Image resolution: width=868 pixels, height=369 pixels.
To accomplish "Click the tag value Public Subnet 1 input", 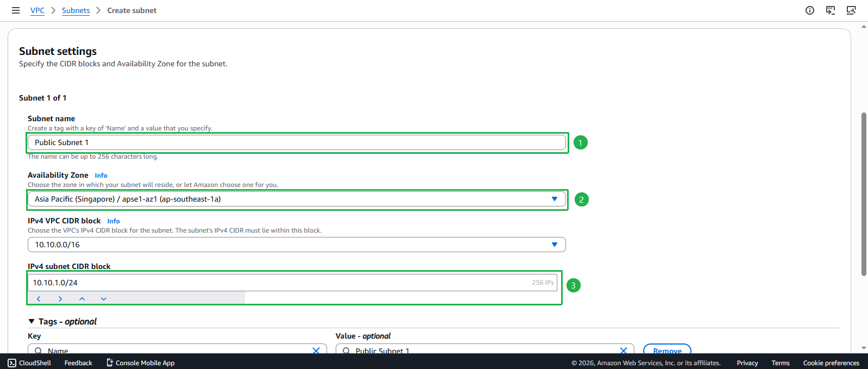I will tap(485, 349).
